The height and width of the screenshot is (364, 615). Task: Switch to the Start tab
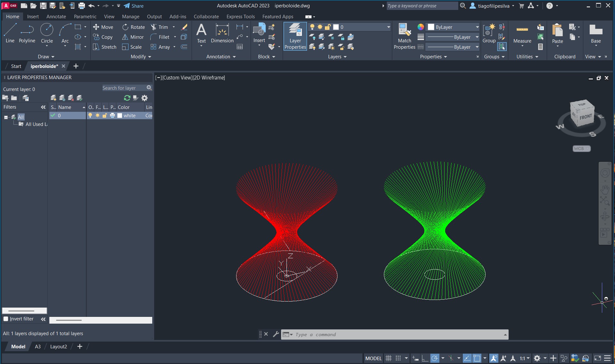tap(16, 66)
